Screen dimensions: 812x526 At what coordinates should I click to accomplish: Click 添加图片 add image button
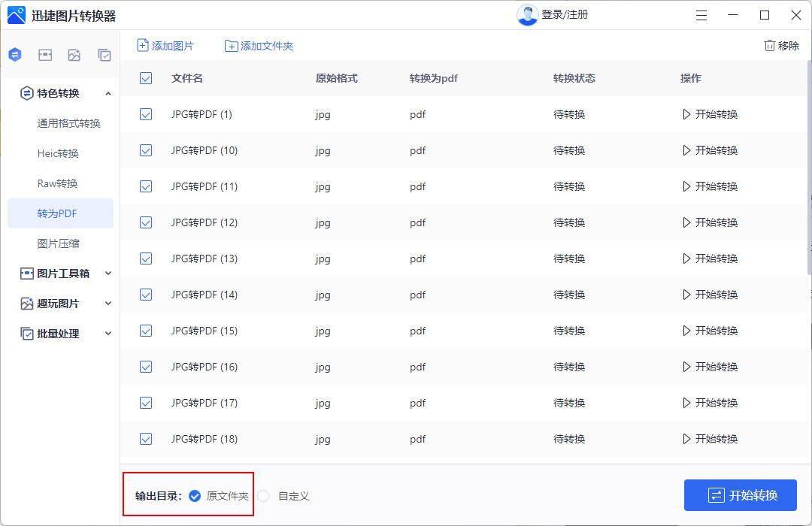[x=165, y=46]
